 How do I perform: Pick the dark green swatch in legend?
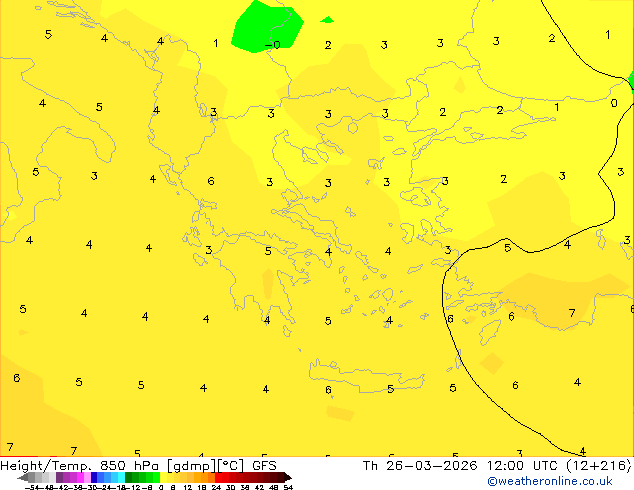point(129,477)
